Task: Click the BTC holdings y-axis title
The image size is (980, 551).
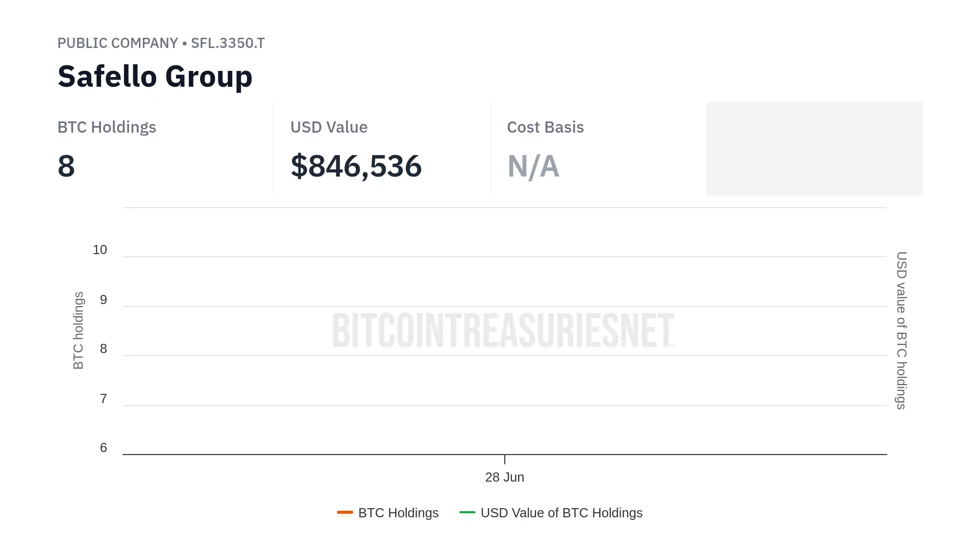Action: [x=78, y=331]
